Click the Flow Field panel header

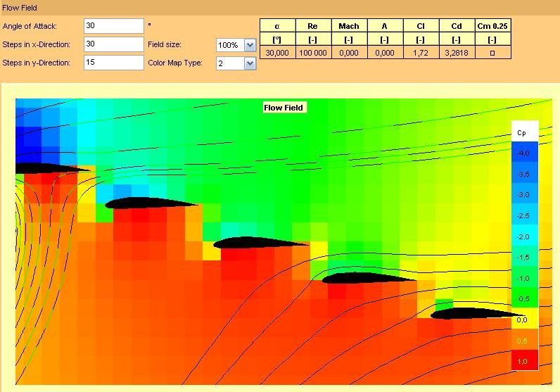[x=20, y=8]
